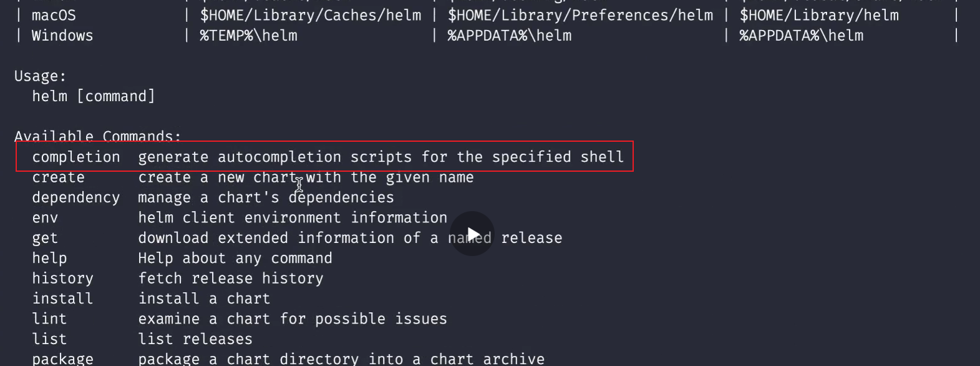Click the 'help' command name

[x=49, y=258]
